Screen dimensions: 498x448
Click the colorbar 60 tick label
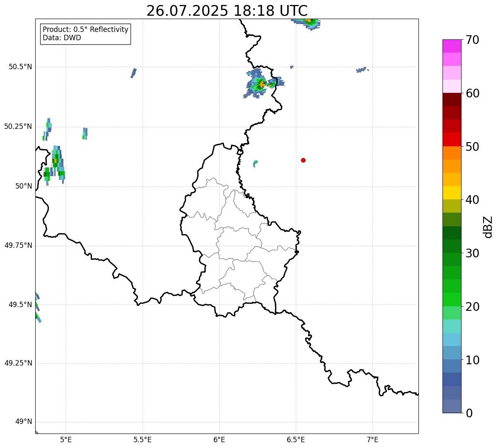pos(472,93)
